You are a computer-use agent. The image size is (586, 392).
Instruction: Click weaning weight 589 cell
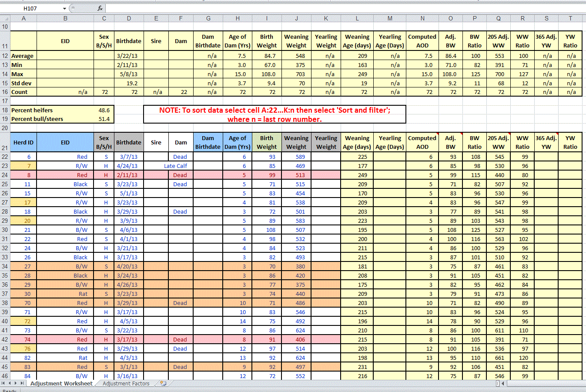[296, 157]
